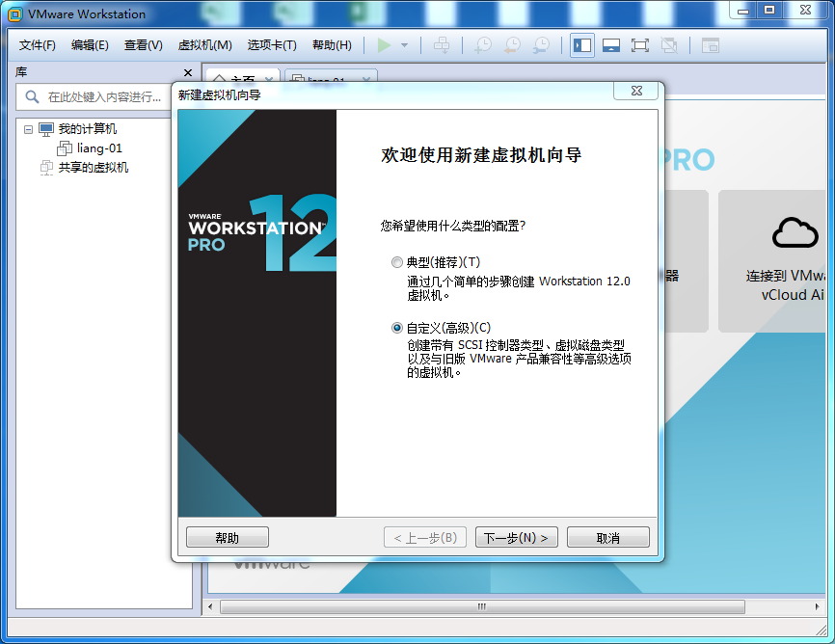The image size is (835, 644).
Task: Open the 编辑(E) menu
Action: [90, 45]
